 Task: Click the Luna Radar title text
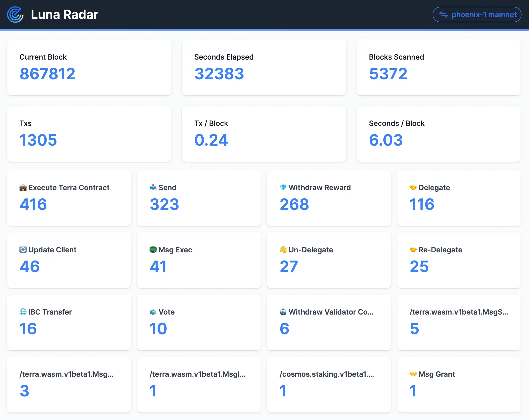tap(65, 15)
